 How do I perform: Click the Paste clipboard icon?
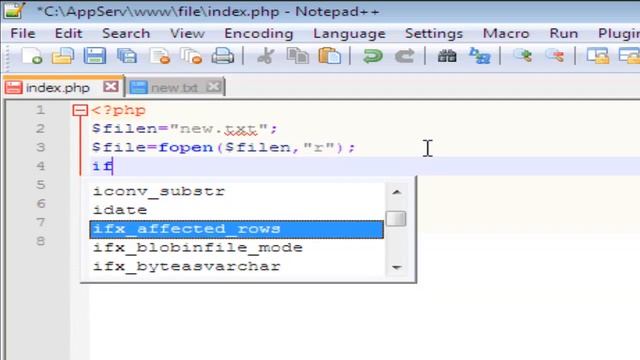(x=329, y=56)
